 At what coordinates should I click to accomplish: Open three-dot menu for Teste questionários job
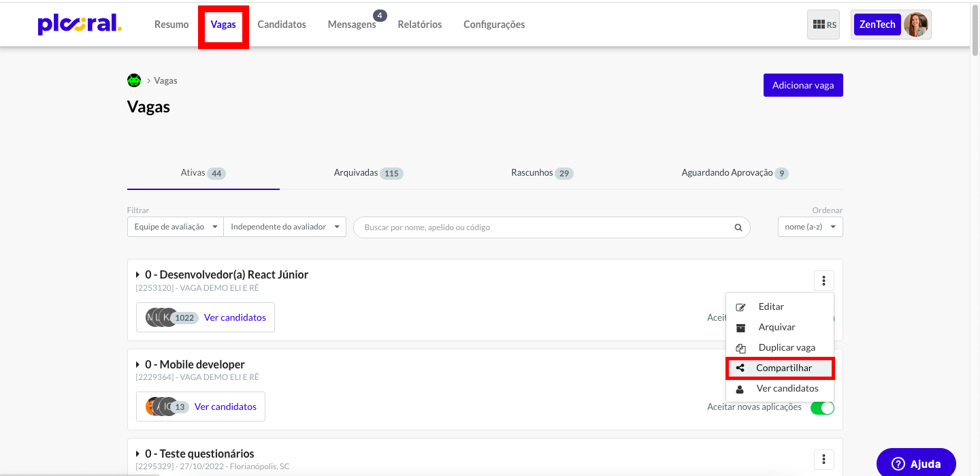pyautogui.click(x=823, y=459)
